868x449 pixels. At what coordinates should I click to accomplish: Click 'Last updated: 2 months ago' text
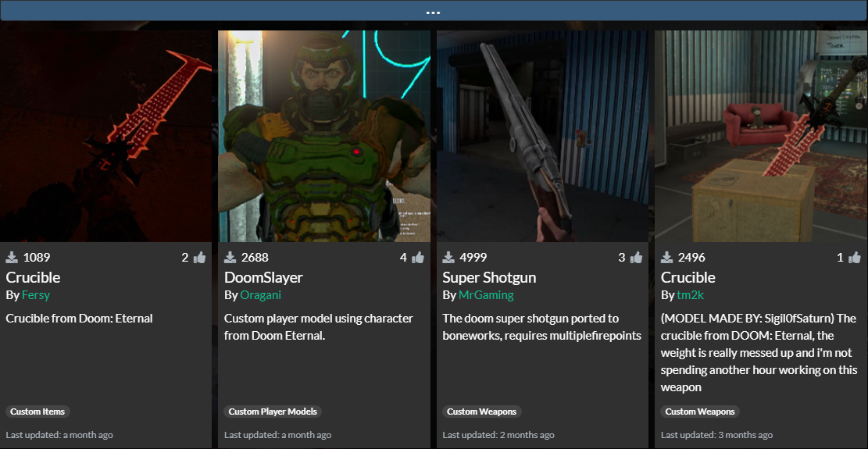point(498,435)
